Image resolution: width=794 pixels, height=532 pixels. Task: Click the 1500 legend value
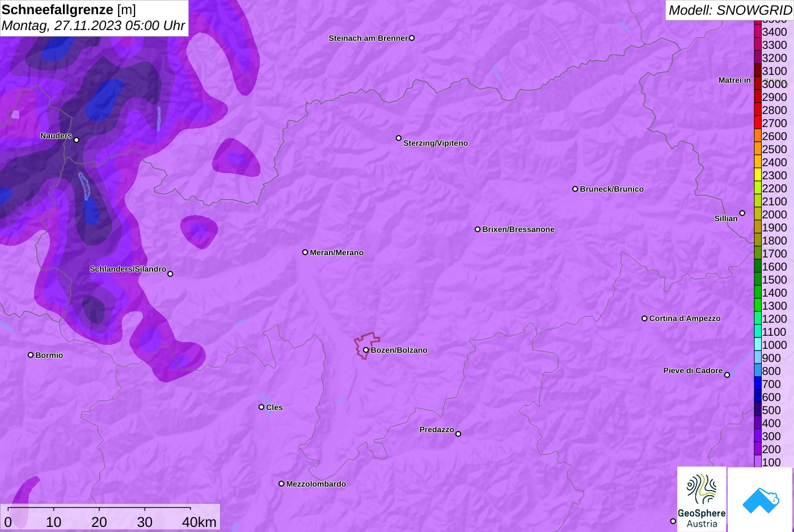tap(775, 280)
